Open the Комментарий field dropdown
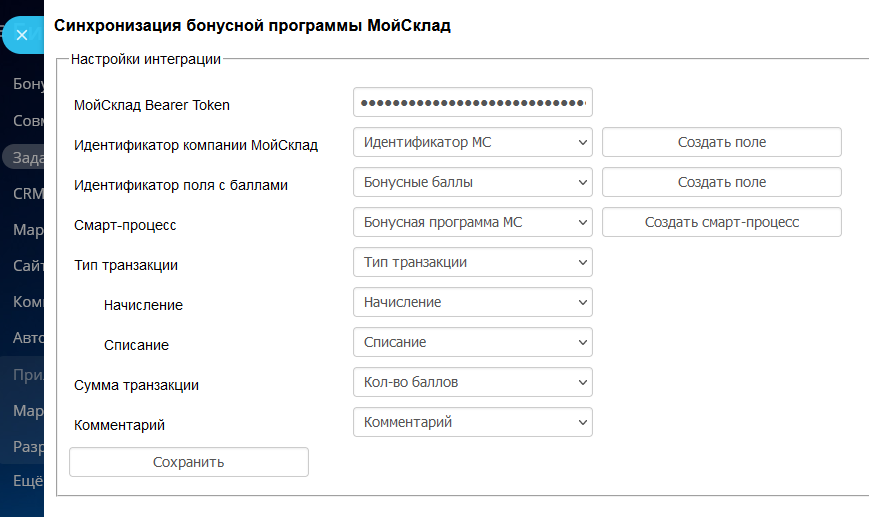The height and width of the screenshot is (517, 869). click(472, 422)
